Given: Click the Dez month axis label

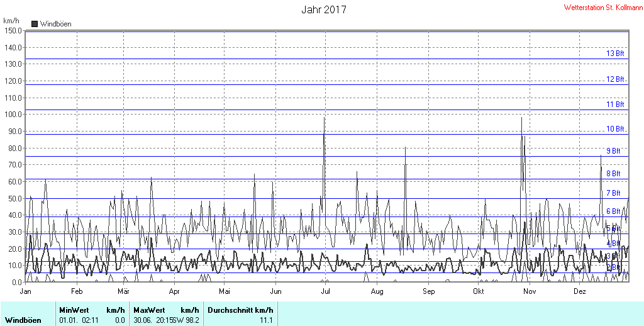Looking at the screenshot, I should [x=579, y=291].
